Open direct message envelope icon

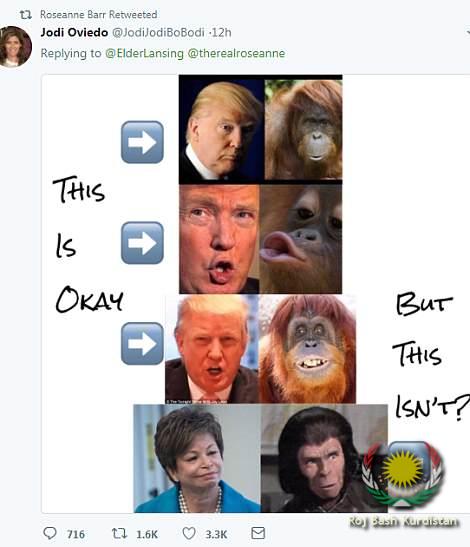258,533
